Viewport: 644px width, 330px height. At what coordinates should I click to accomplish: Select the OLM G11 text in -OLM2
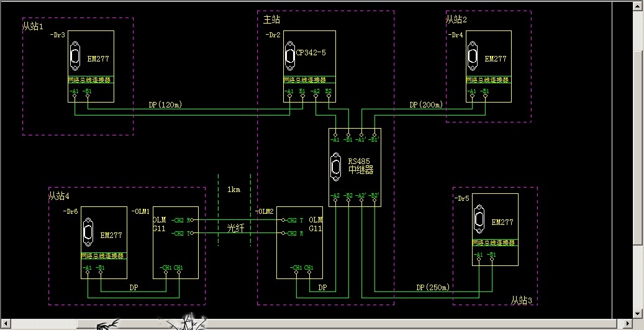315,224
